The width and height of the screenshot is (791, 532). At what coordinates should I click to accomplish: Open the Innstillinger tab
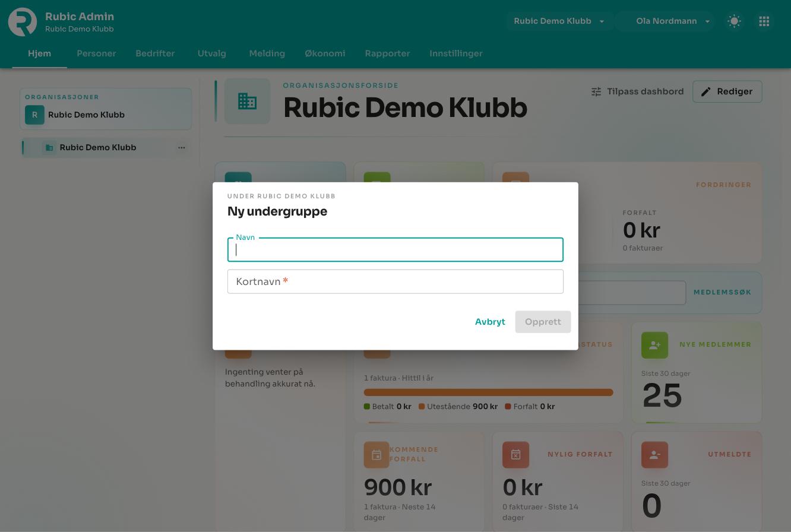[456, 53]
